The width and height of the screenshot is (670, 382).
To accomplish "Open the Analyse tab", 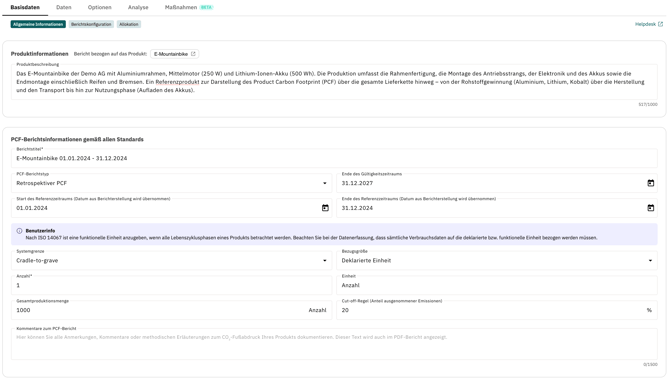I will tap(138, 7).
